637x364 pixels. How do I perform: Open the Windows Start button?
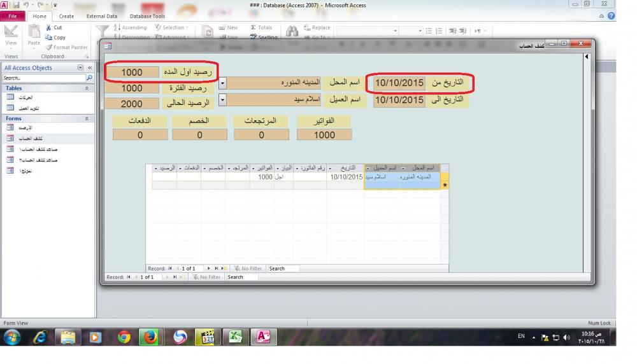pyautogui.click(x=12, y=337)
